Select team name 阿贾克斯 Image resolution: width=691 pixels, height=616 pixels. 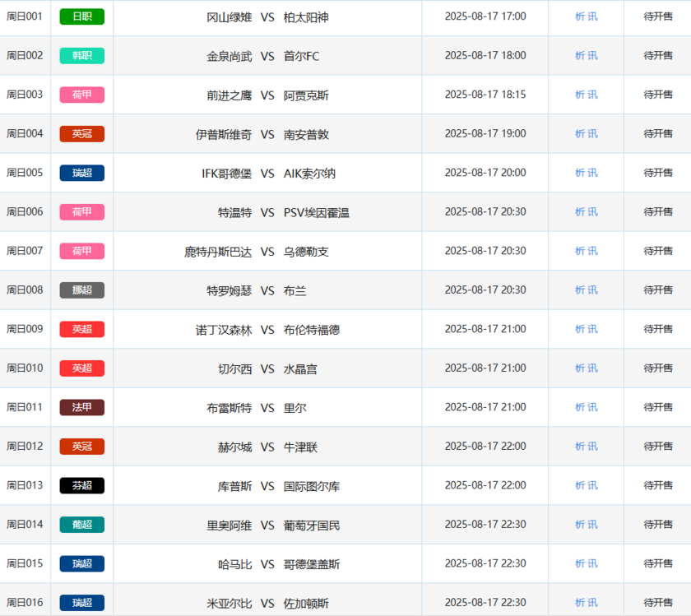(x=306, y=95)
